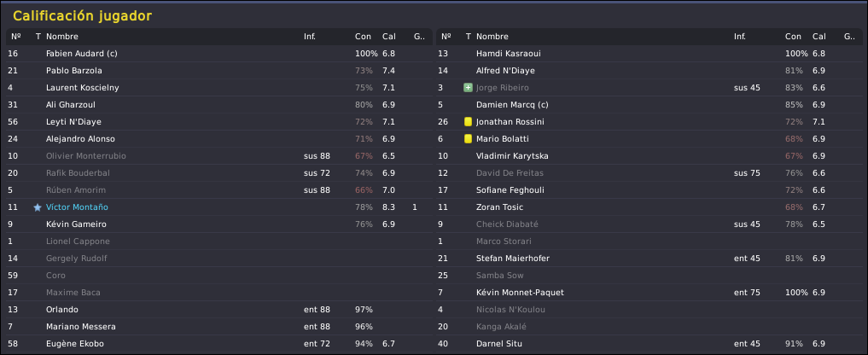Click the star icon beside Víctor Montaño
This screenshot has width=868, height=355.
click(38, 207)
